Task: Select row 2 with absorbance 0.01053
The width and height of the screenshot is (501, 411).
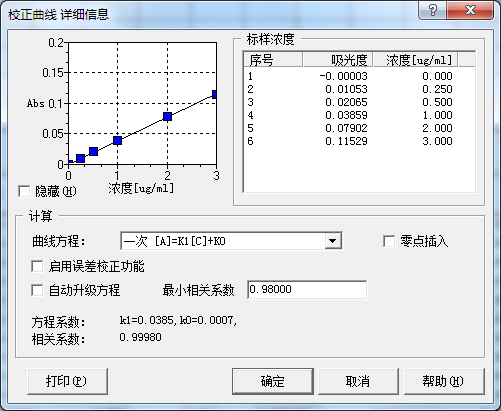Action: click(359, 89)
